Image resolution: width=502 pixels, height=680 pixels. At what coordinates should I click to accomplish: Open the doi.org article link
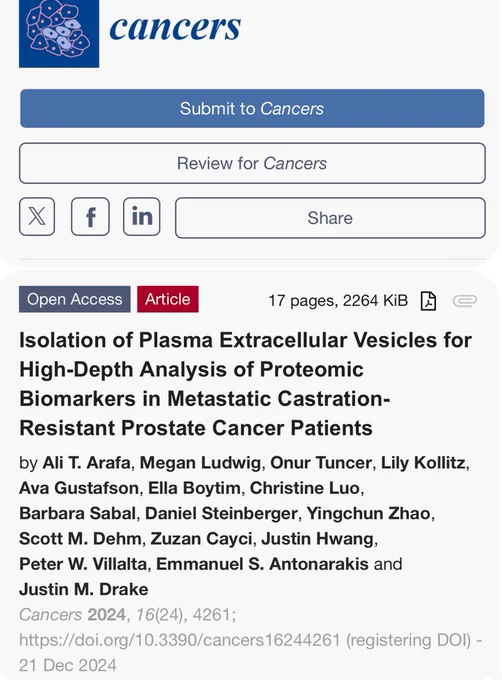179,640
